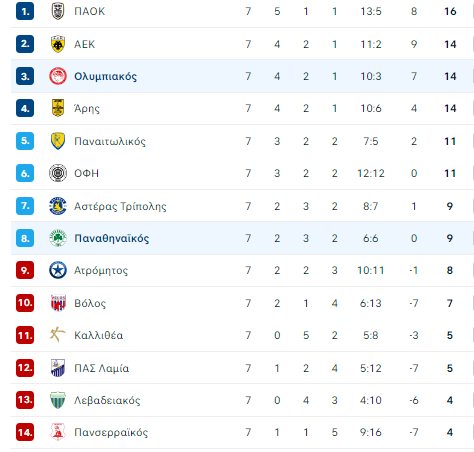Select the Ατρόμητος blue star crest

click(58, 270)
